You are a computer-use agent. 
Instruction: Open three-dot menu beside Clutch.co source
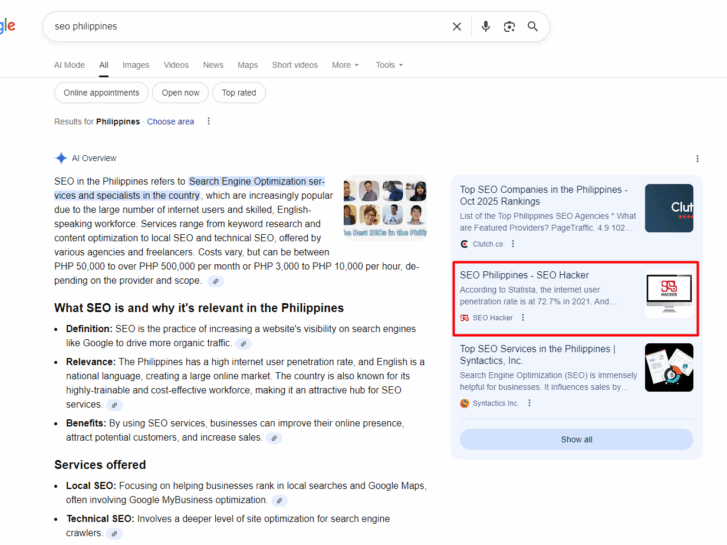point(513,244)
